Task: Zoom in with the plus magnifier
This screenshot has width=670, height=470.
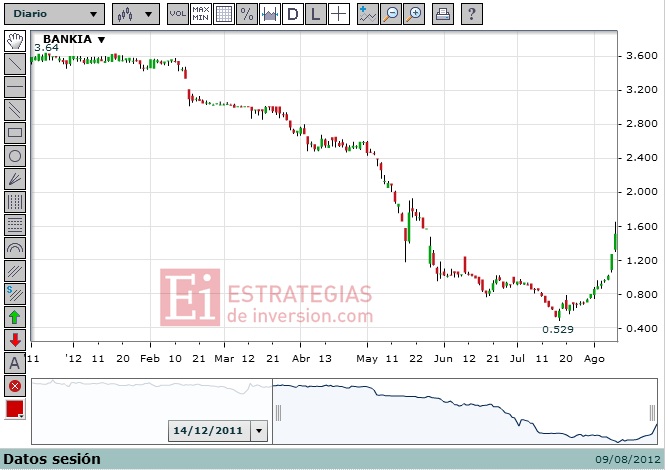Action: [414, 14]
